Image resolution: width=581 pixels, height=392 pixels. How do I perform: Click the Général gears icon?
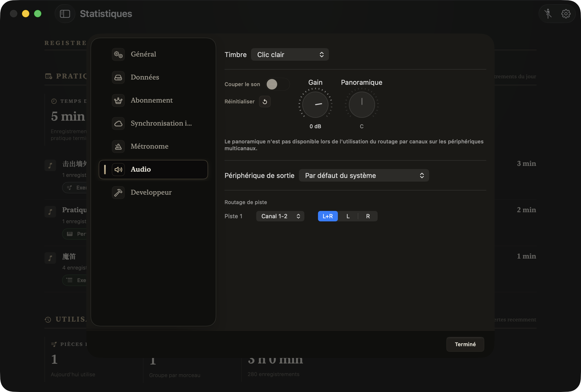click(x=118, y=54)
